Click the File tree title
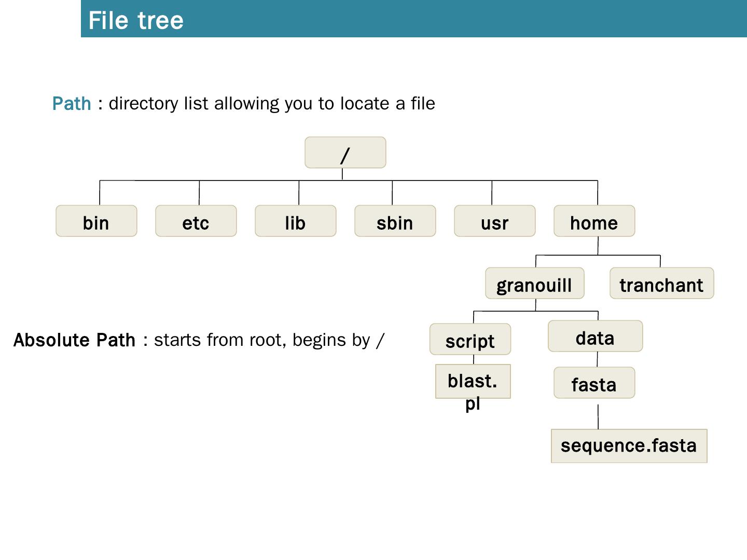The width and height of the screenshot is (747, 560). 136,21
